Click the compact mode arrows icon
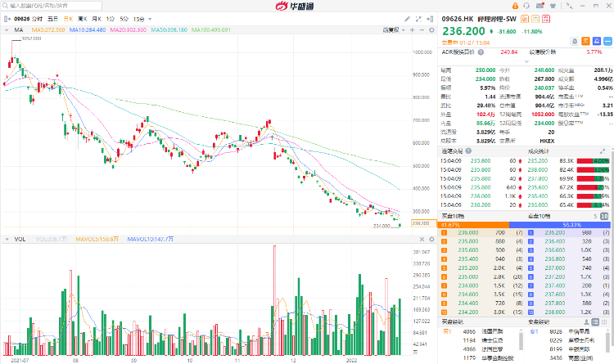This screenshot has height=364, width=614. coord(569,6)
